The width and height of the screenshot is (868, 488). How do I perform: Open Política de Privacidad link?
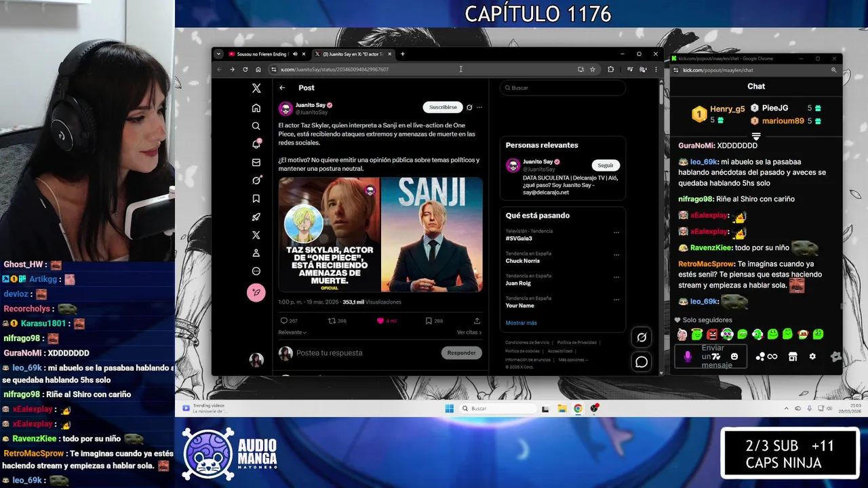point(577,342)
